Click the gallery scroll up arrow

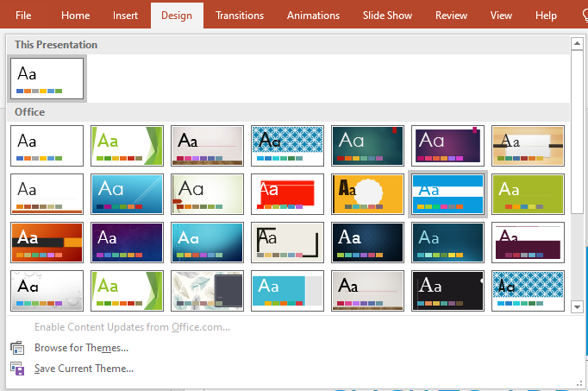coord(576,43)
